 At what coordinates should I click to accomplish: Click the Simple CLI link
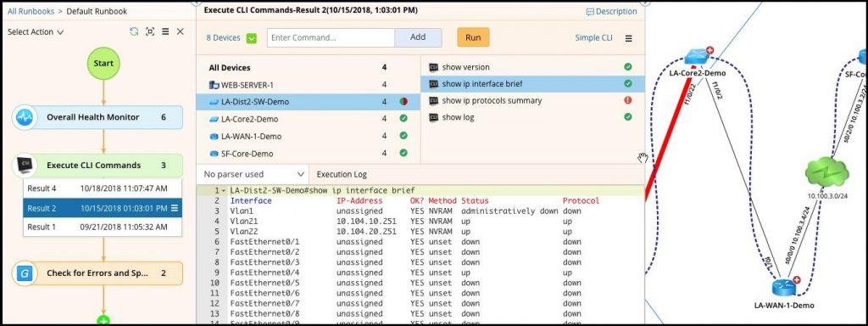593,37
